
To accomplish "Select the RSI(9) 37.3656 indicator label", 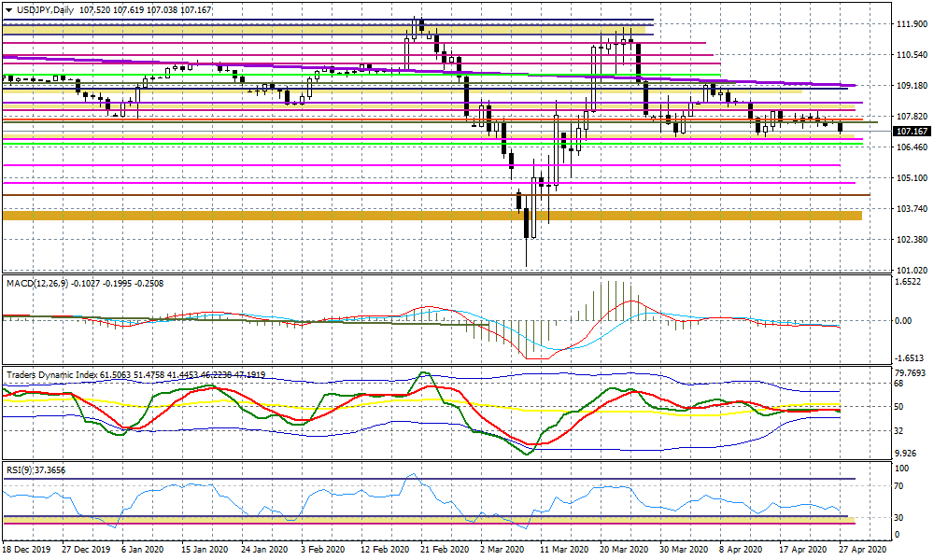I will [35, 470].
